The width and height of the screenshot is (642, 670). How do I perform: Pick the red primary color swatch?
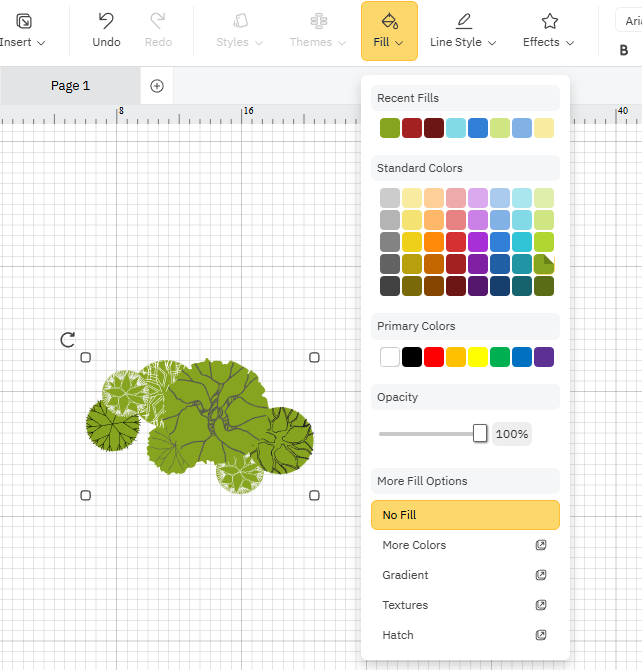[434, 357]
